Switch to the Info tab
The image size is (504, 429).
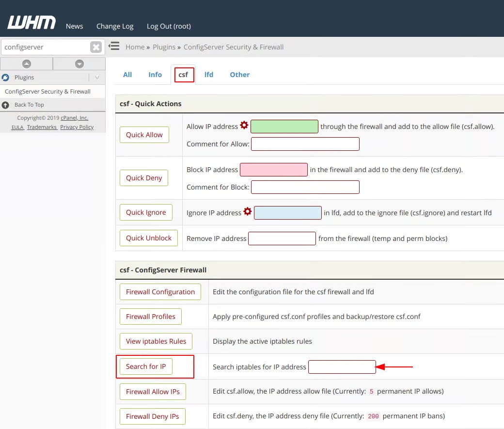point(155,75)
